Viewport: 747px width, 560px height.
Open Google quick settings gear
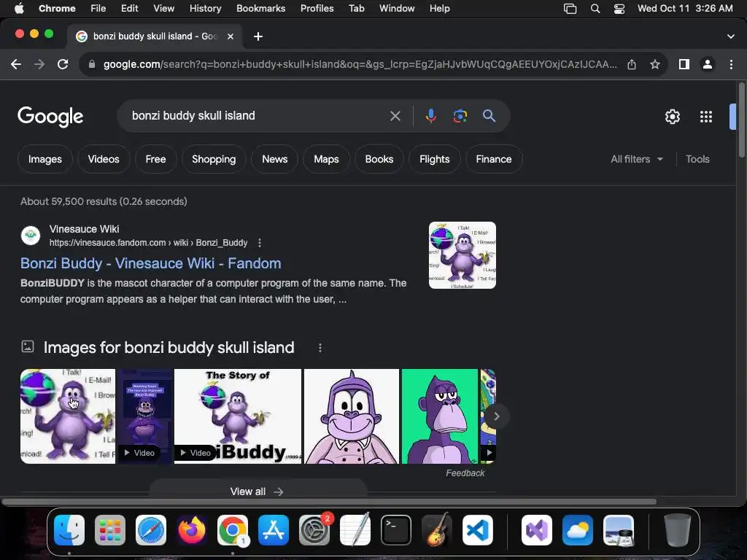coord(672,117)
